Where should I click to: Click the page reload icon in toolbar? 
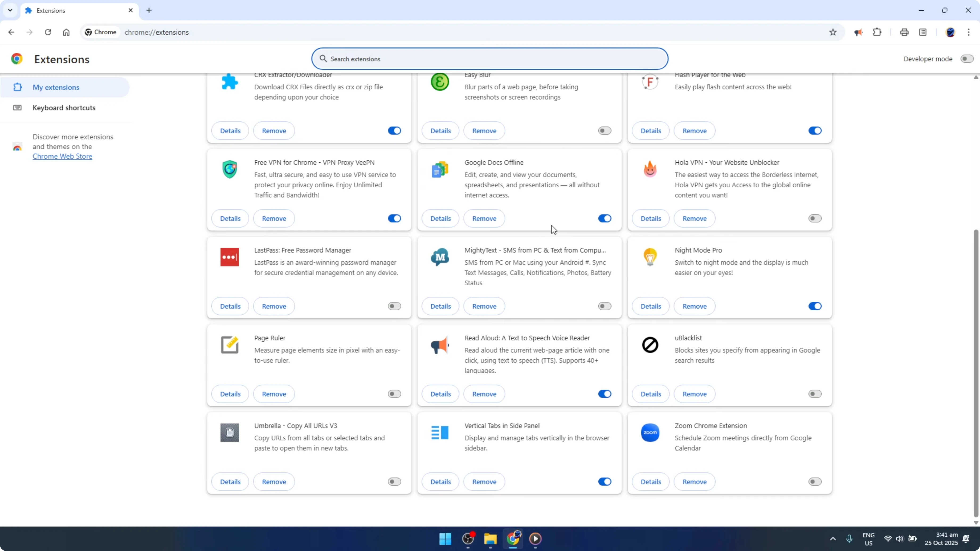pyautogui.click(x=48, y=32)
